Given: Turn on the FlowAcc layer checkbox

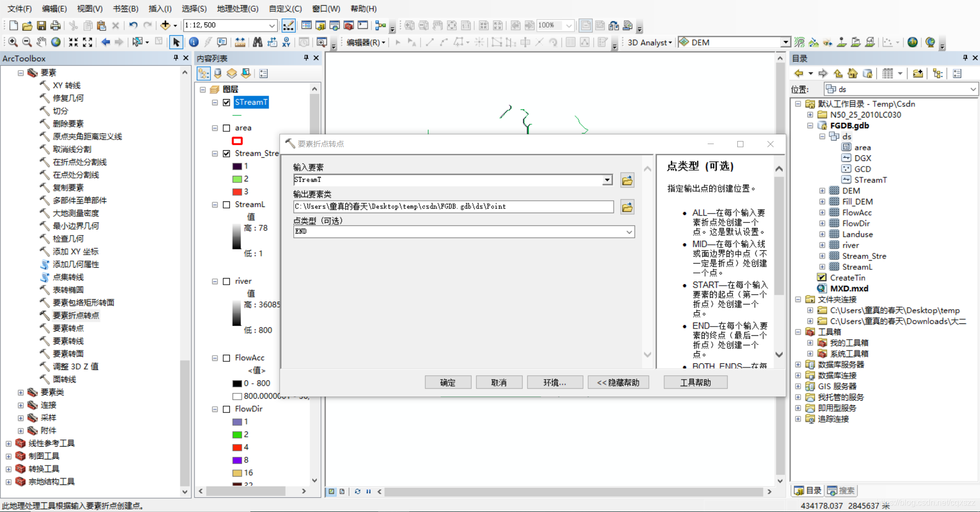Looking at the screenshot, I should [x=226, y=358].
